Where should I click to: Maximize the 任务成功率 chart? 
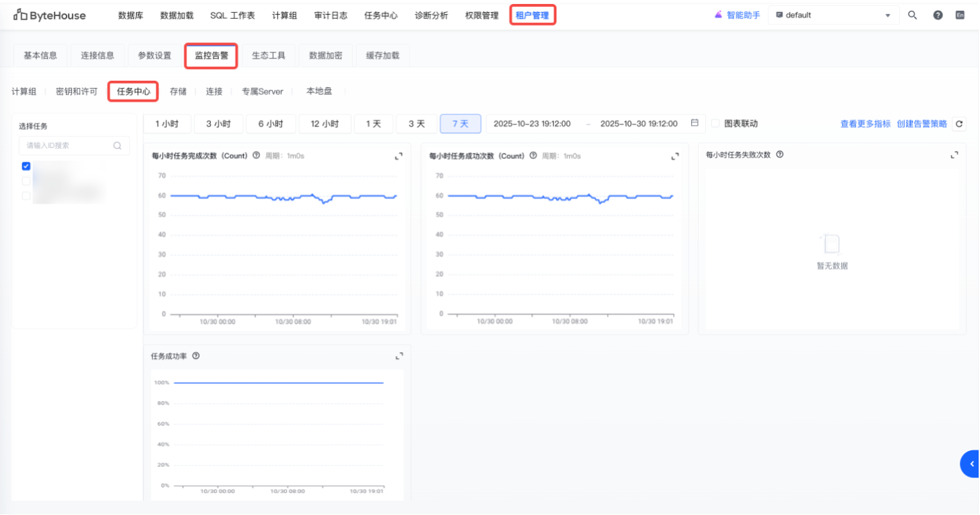(x=399, y=356)
